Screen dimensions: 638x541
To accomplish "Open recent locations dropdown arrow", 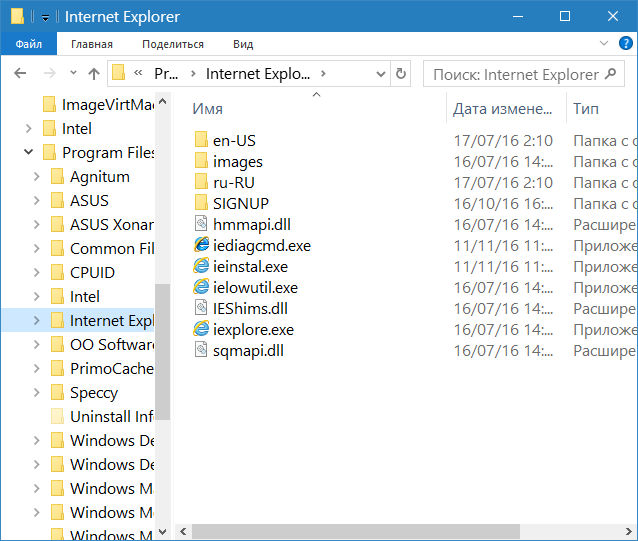I will point(73,73).
